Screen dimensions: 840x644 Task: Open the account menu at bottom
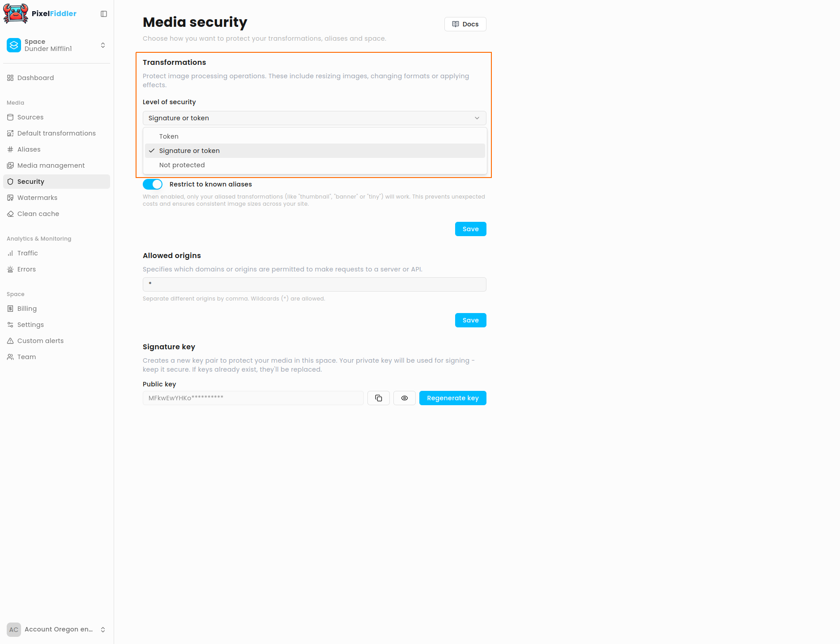tap(57, 629)
